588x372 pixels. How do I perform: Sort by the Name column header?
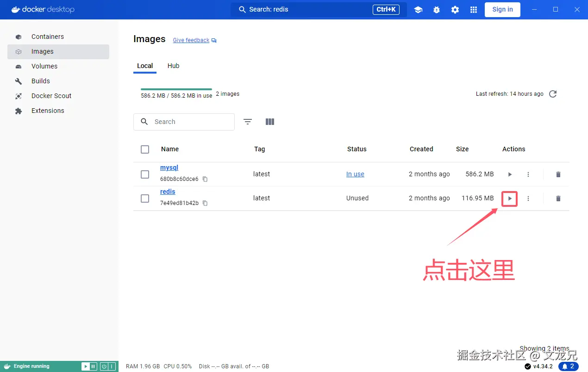point(170,149)
